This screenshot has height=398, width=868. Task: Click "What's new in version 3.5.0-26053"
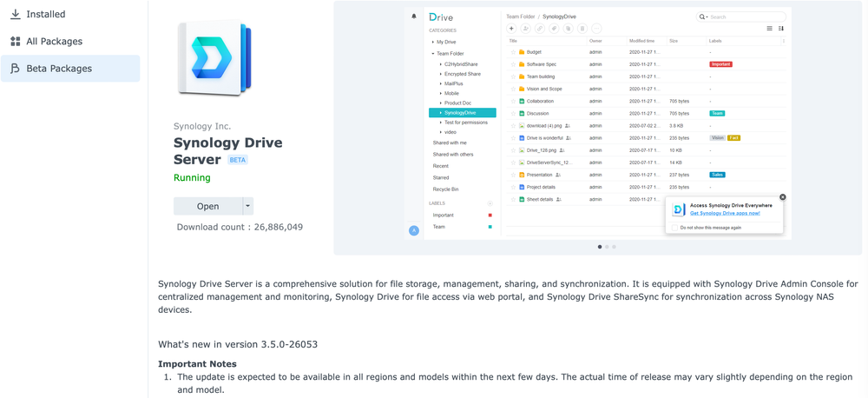(238, 344)
